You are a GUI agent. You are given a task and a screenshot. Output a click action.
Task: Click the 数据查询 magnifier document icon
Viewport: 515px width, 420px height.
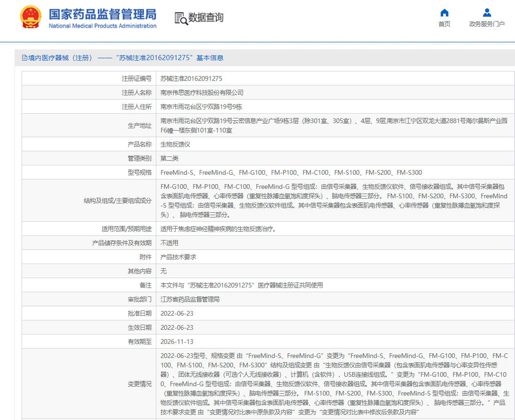[181, 18]
